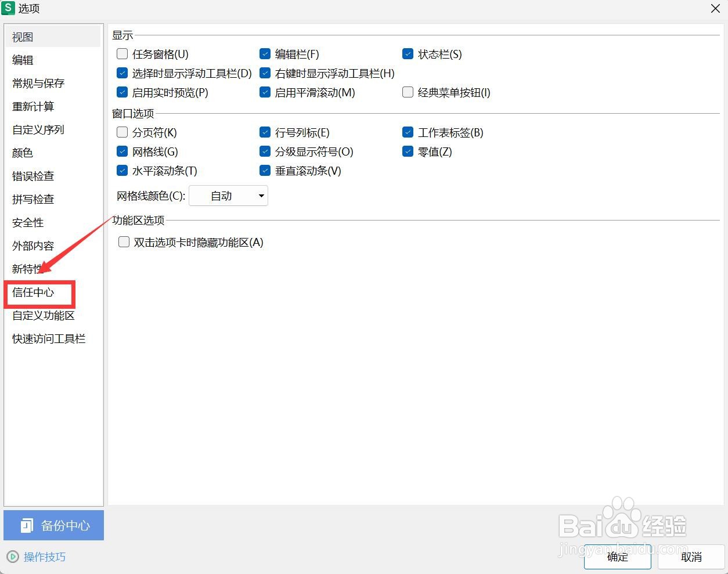Click the WPS spreadsheet icon in title bar
Viewport: 728px width, 574px height.
8,8
